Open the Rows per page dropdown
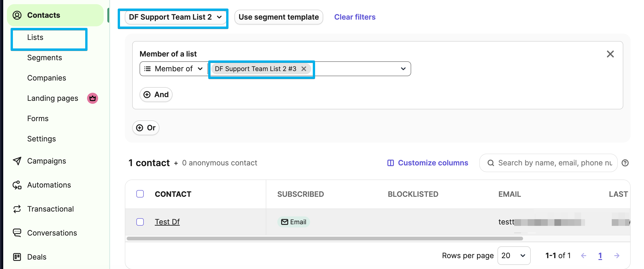The height and width of the screenshot is (269, 644). 514,255
